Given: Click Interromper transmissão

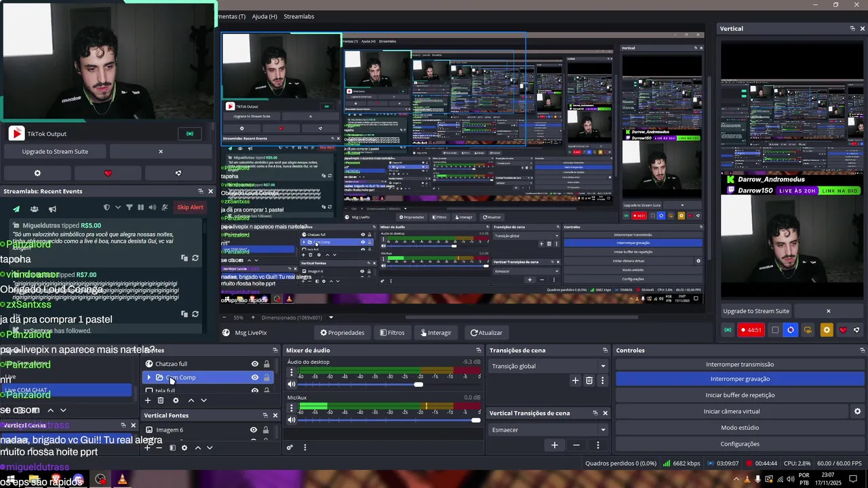Looking at the screenshot, I should point(740,364).
